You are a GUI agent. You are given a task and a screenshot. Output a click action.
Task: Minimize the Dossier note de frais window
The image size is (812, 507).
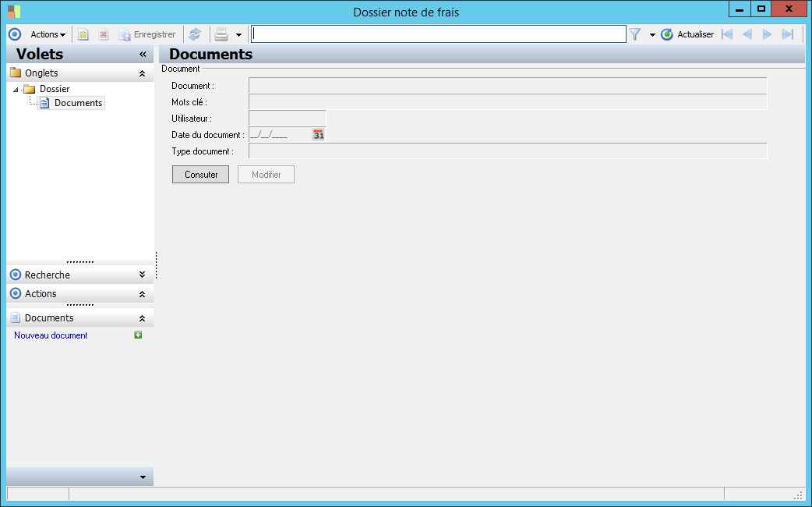coord(740,9)
